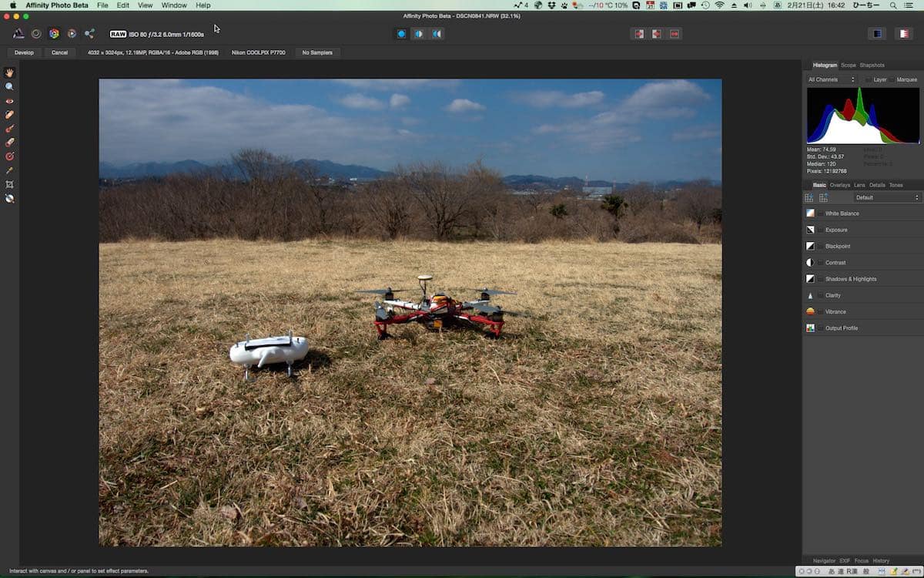924x578 pixels.
Task: Enable the Exposure adjustment checkbox
Action: (821, 230)
